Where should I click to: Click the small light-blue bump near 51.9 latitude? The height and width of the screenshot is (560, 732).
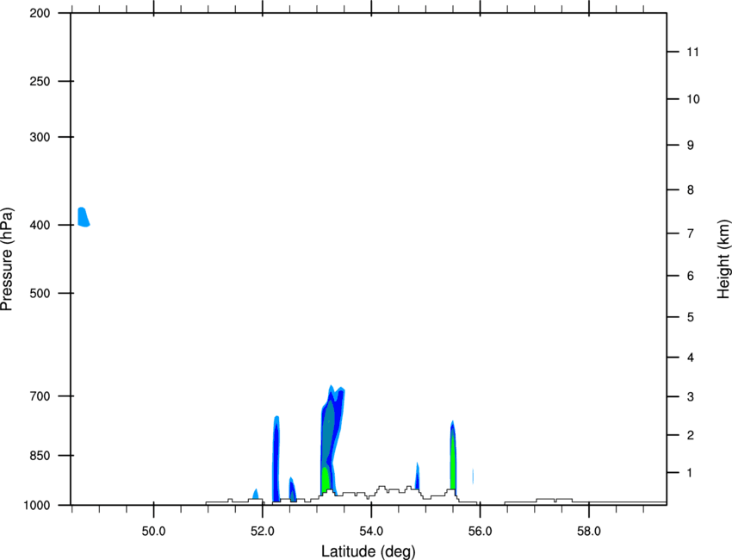coord(256,494)
